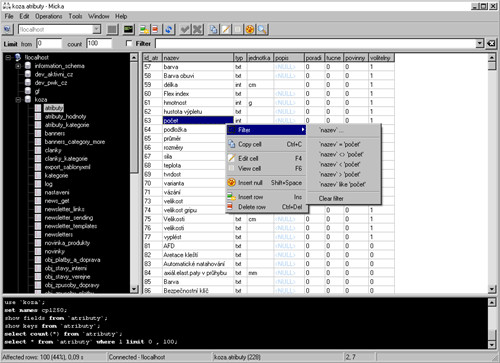Choose Insert null from context menu
The image size is (500, 363).
[266, 183]
